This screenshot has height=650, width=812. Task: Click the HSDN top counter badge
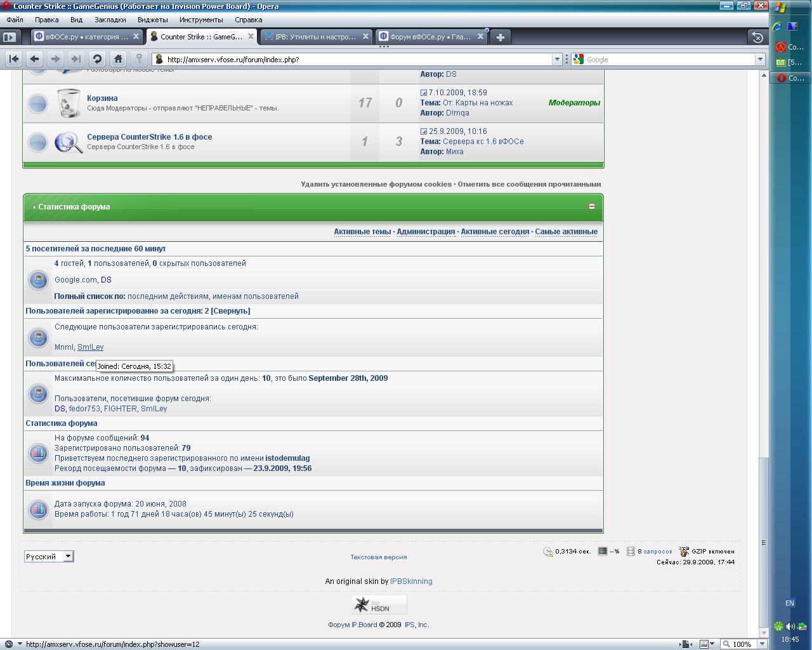pos(379,604)
